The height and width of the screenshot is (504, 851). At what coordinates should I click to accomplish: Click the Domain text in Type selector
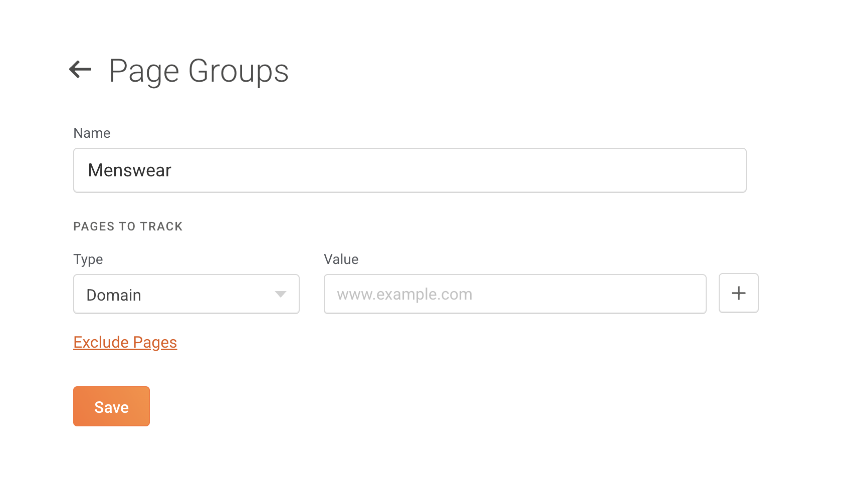pyautogui.click(x=114, y=295)
